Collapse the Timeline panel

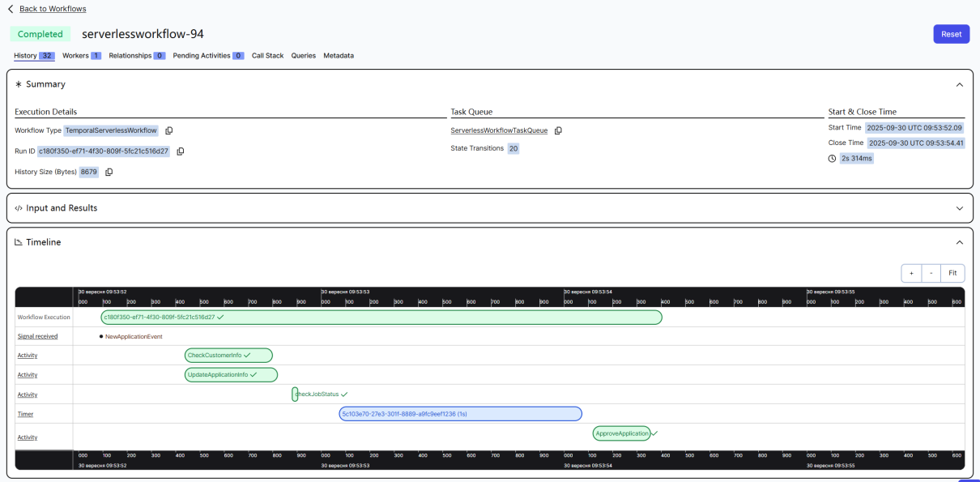pos(960,242)
